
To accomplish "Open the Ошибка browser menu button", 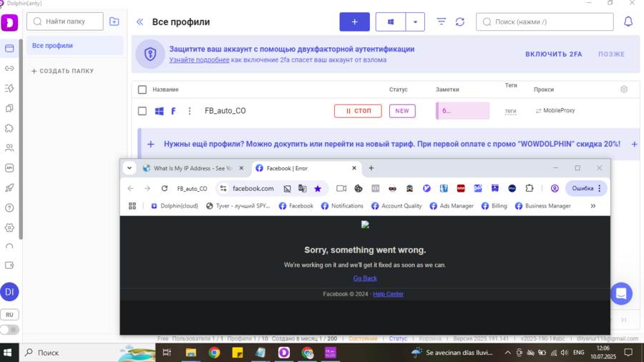I will click(x=586, y=188).
